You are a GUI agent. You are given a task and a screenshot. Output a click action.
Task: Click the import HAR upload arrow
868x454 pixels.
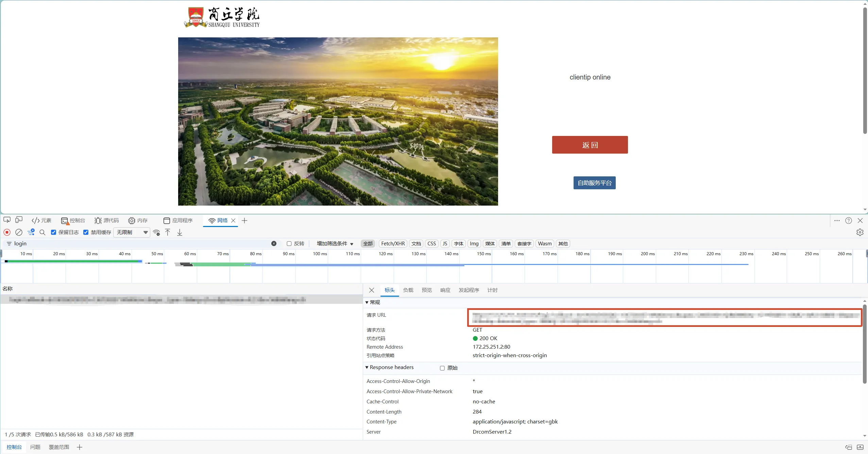coord(168,232)
